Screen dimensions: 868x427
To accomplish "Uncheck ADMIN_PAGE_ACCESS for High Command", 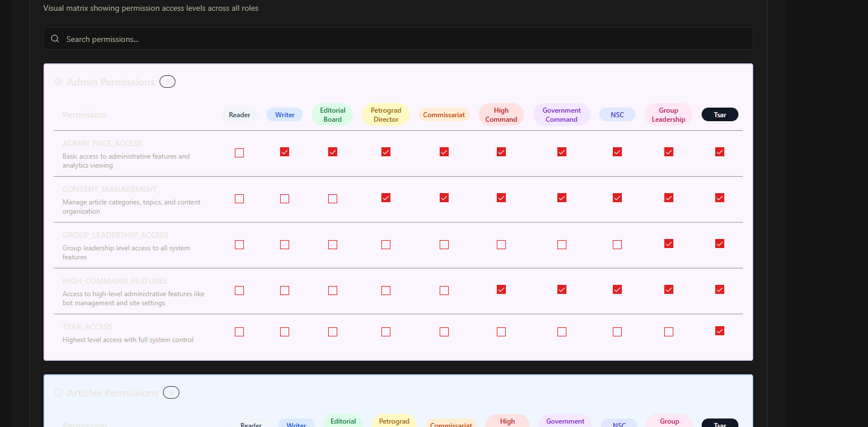I will [501, 152].
